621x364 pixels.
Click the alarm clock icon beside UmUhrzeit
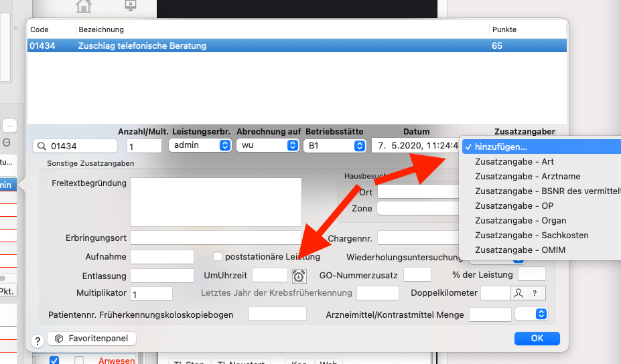click(x=299, y=276)
